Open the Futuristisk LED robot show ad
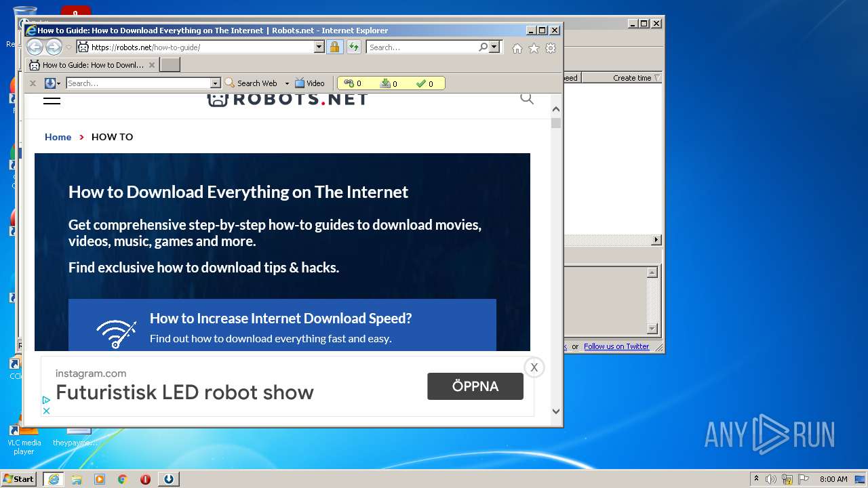This screenshot has height=488, width=868. [184, 392]
